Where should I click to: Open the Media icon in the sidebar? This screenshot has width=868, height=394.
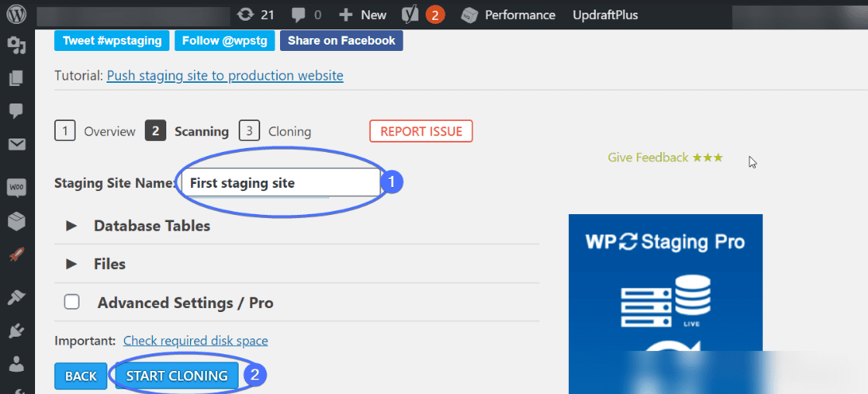click(17, 45)
